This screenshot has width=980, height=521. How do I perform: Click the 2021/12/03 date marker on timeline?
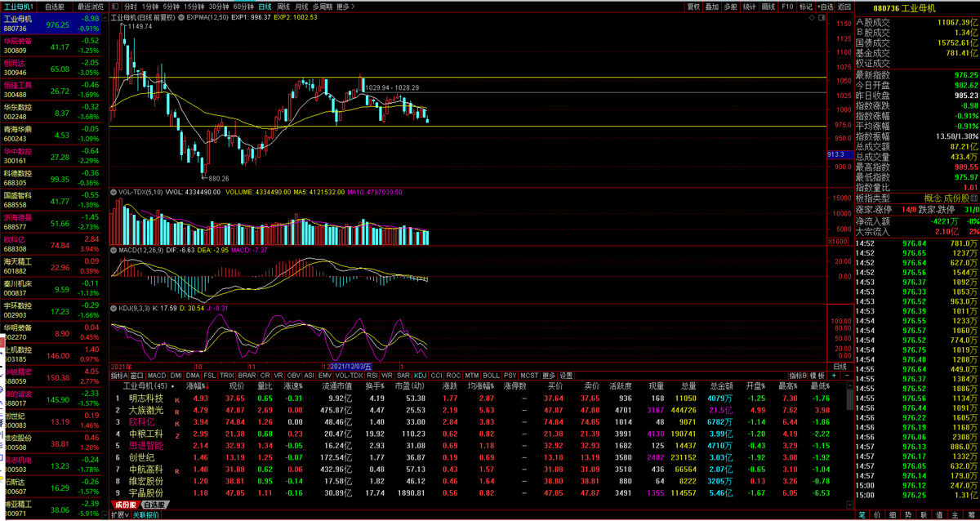click(350, 366)
